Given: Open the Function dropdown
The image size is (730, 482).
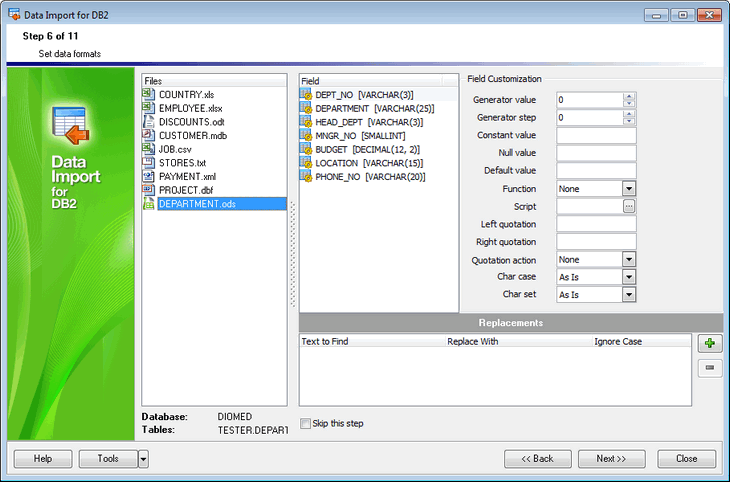Looking at the screenshot, I should (629, 189).
